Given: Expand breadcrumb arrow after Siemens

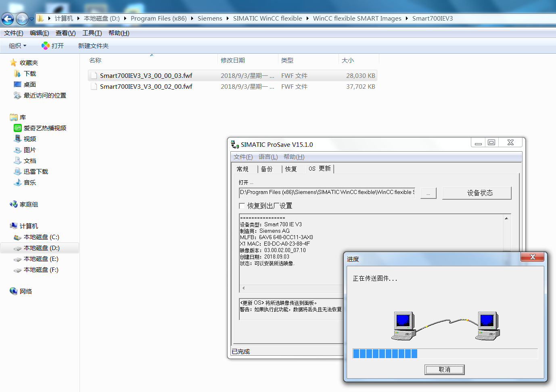Looking at the screenshot, I should click(228, 19).
